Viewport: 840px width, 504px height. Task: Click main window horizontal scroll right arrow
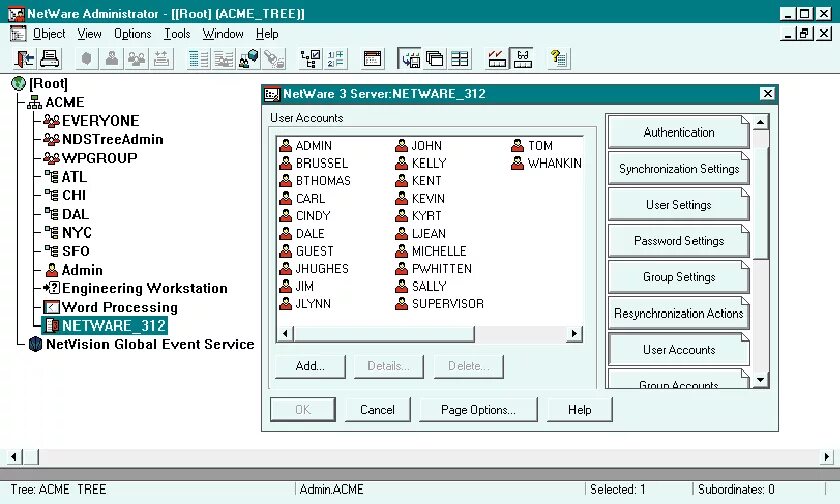click(827, 457)
